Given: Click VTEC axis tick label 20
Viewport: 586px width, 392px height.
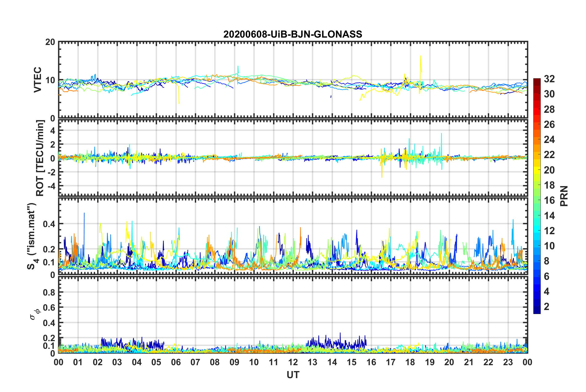Looking at the screenshot, I should (x=51, y=42).
